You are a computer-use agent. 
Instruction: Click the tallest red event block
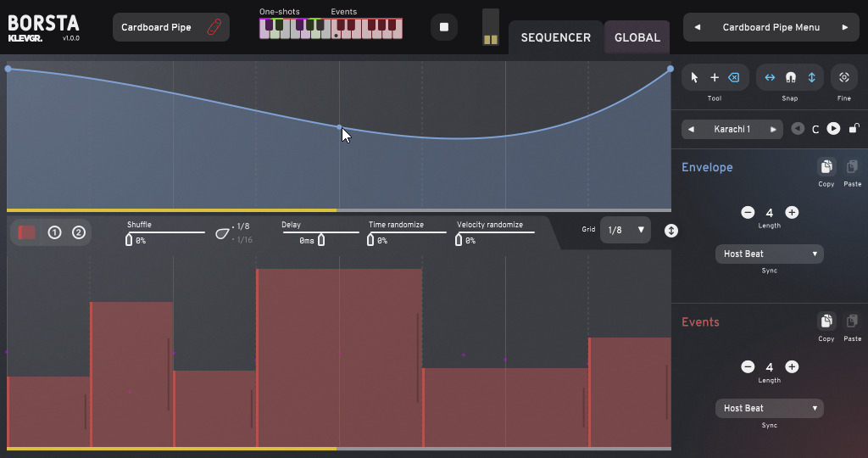[x=339, y=358]
